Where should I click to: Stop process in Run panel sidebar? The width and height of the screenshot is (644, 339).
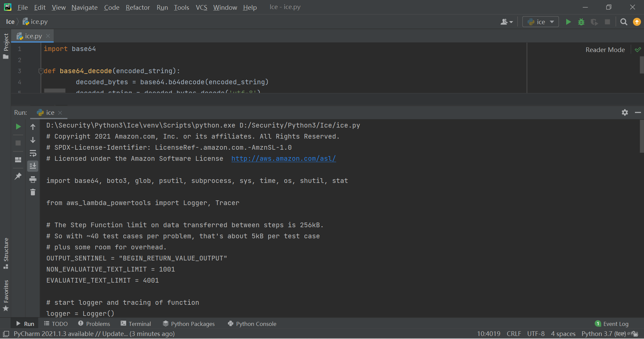(18, 143)
